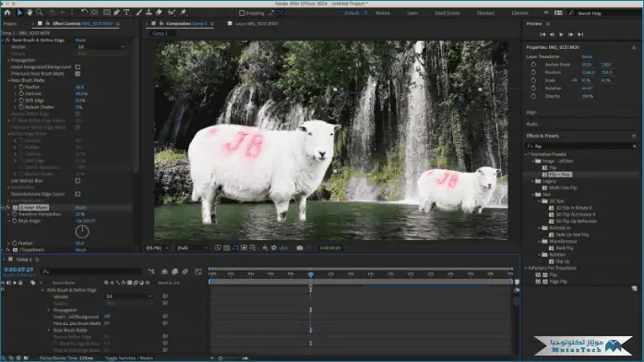Screen dimensions: 644x362
Task: Toggle the Linear Wipe fx switch
Action: (7, 208)
